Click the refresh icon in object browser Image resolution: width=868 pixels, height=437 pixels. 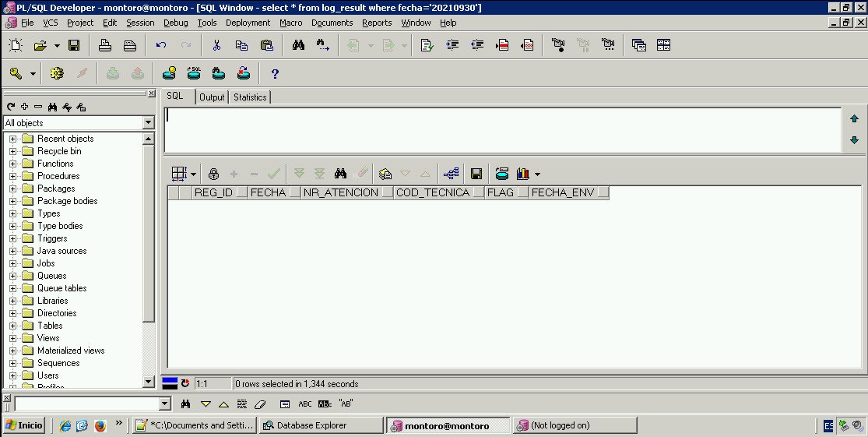click(x=11, y=107)
